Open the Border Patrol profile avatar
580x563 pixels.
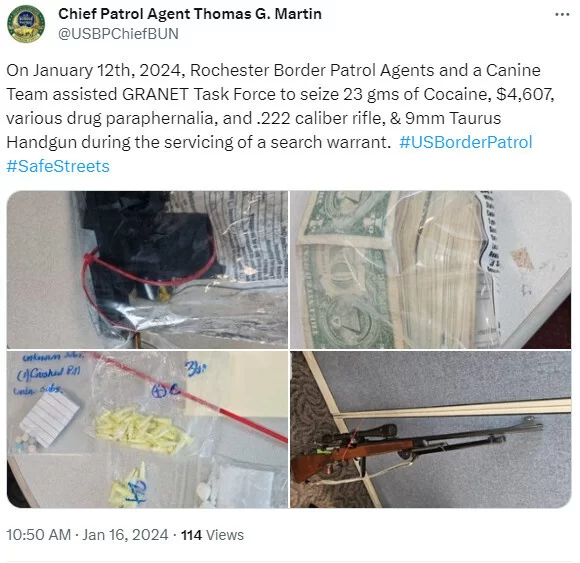26,24
